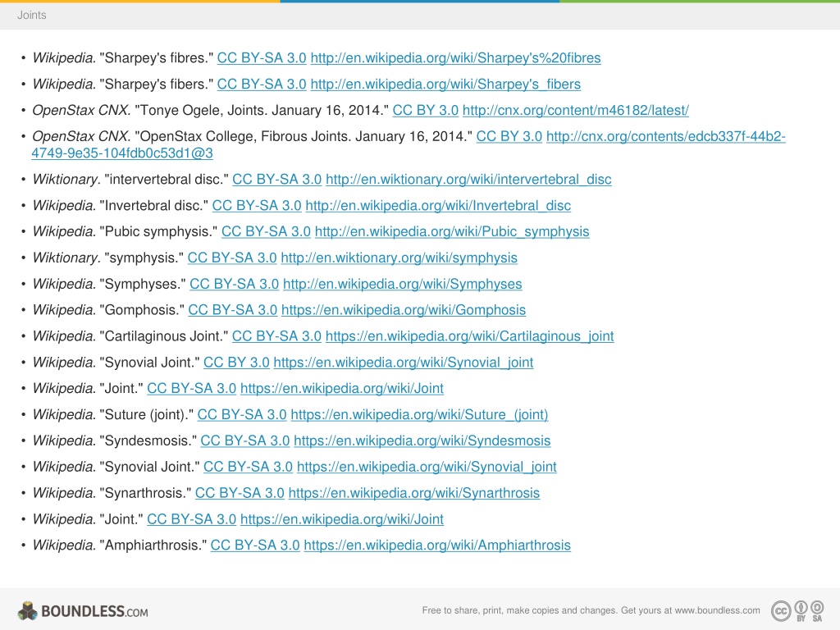Click CC BY-SA 3.0 in the Suture (joint) row
This screenshot has width=840, height=630.
click(x=242, y=414)
